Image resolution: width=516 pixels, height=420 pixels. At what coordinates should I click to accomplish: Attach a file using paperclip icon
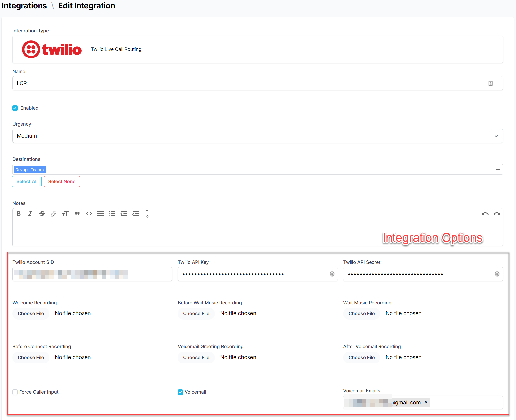pyautogui.click(x=147, y=214)
